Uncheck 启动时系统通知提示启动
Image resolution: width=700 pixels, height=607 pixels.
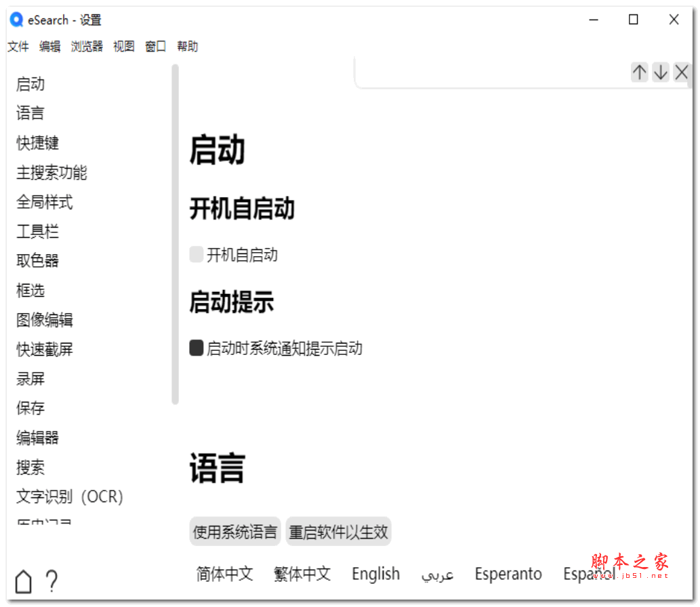point(196,348)
